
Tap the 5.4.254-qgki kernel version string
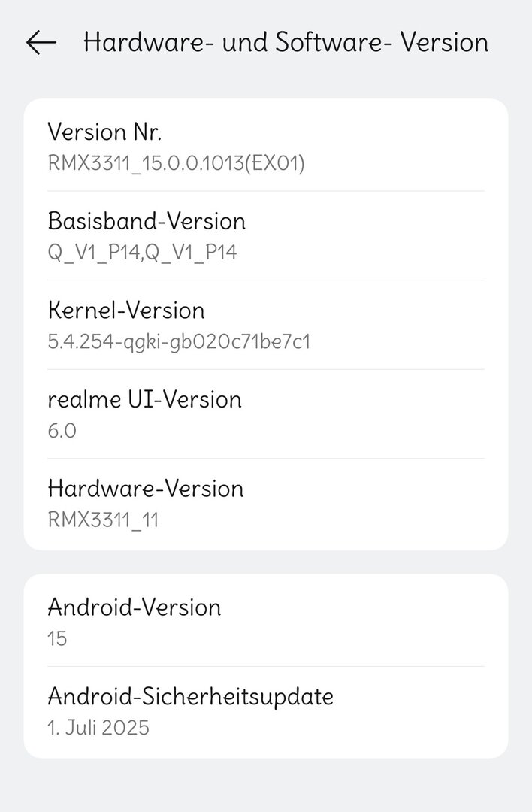(x=179, y=341)
